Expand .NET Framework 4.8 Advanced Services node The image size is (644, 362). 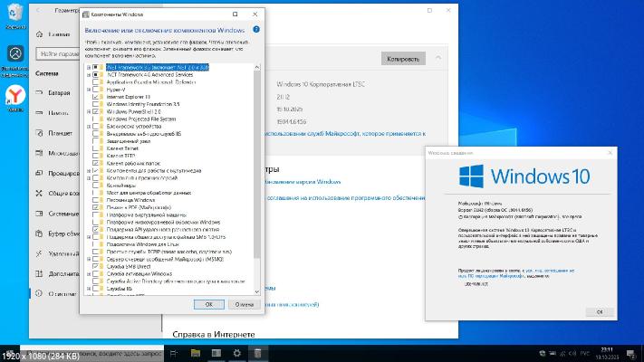coord(89,74)
